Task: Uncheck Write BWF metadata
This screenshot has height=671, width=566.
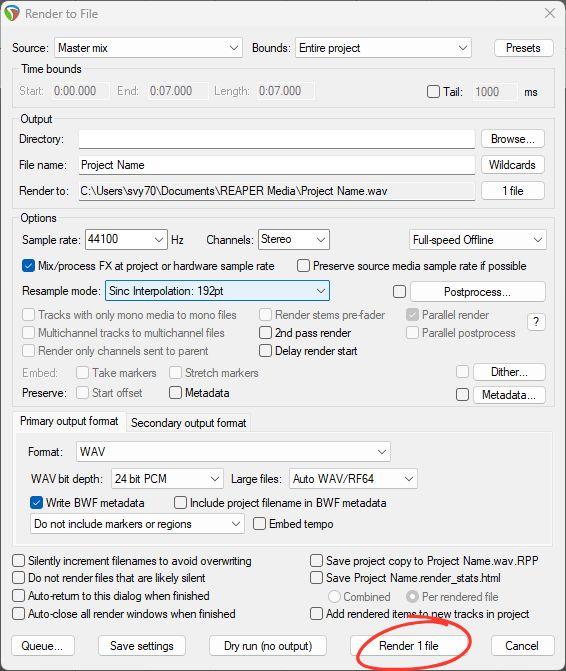Action: click(x=36, y=502)
